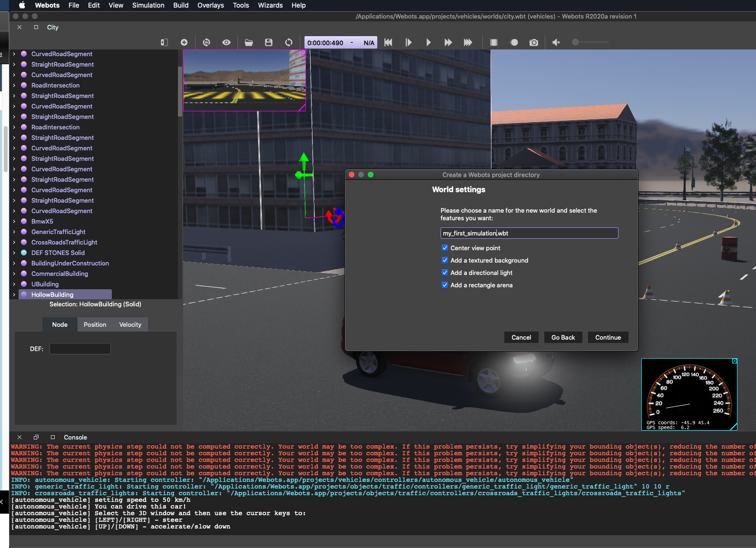The height and width of the screenshot is (548, 756).
Task: Expand the UBuilding node
Action: (14, 284)
